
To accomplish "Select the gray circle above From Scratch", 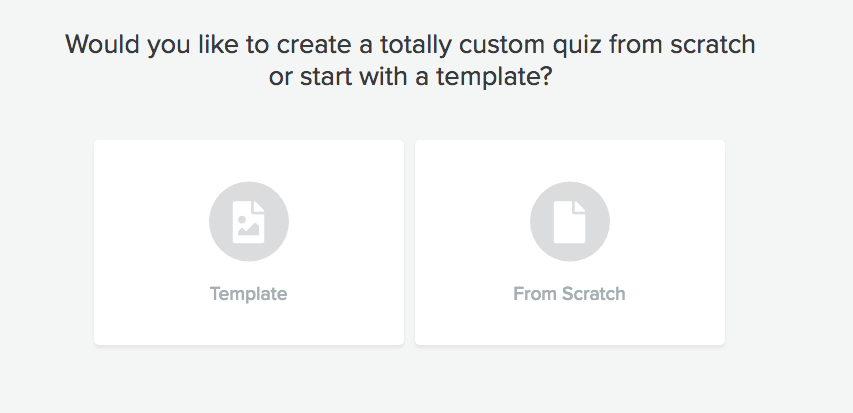I will point(569,222).
